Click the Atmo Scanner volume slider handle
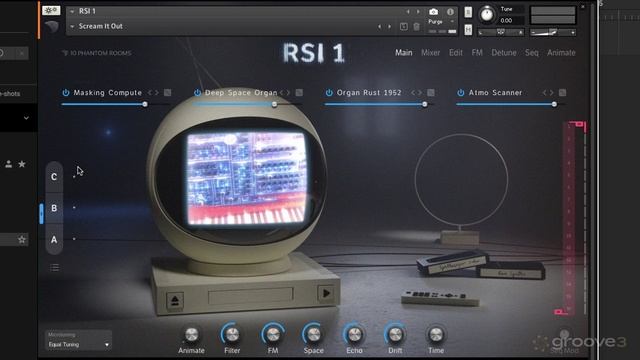640x360 pixels. 554,104
